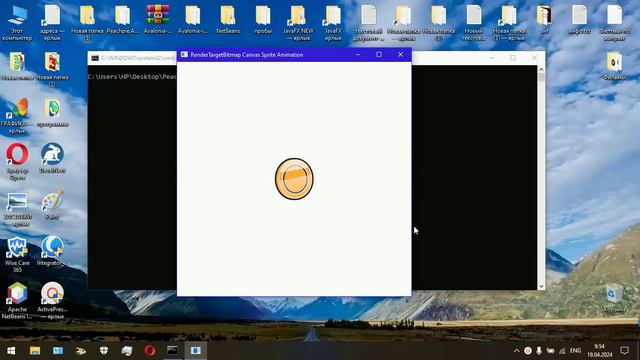Launch Opera from the taskbar
The width and height of the screenshot is (640, 360).
(150, 351)
